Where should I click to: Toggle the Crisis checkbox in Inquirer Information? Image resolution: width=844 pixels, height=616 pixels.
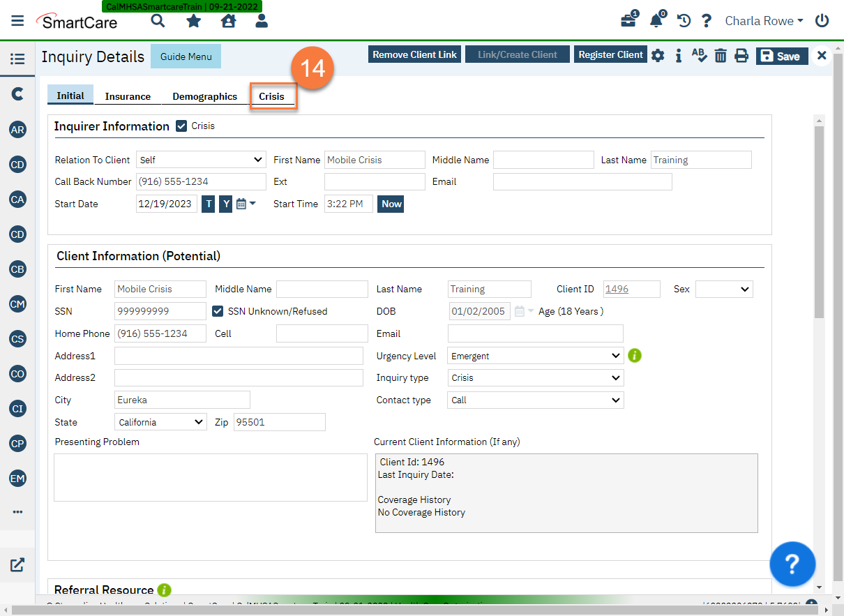pos(181,126)
